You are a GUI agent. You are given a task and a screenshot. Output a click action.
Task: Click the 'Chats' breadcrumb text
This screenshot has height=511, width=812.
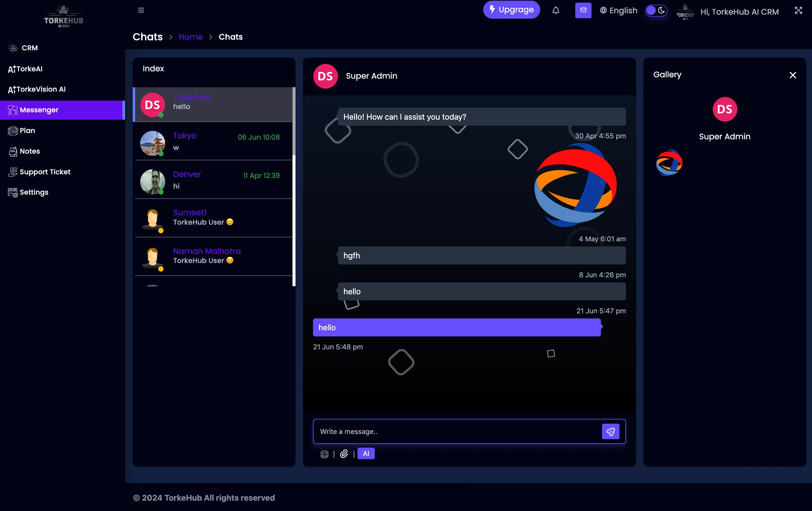click(x=230, y=37)
